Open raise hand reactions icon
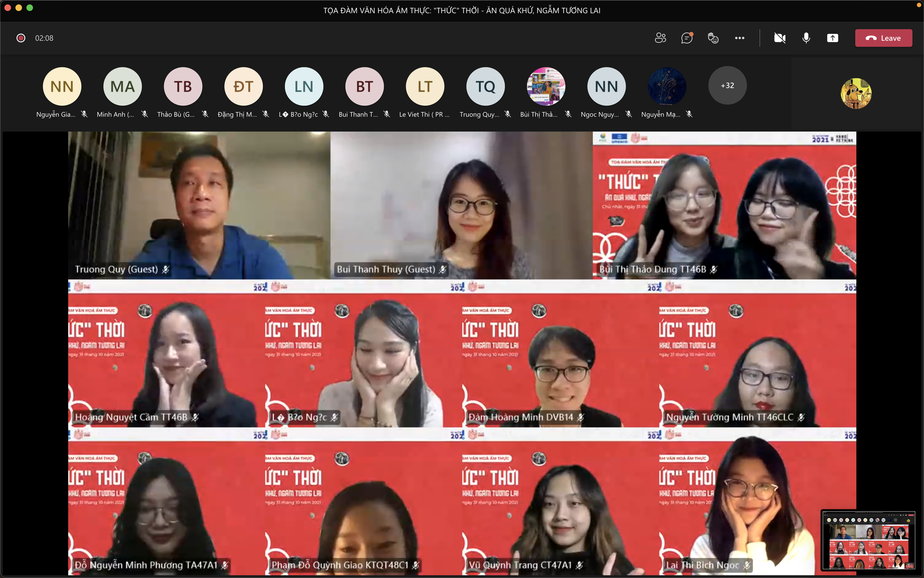The height and width of the screenshot is (578, 924). (713, 38)
